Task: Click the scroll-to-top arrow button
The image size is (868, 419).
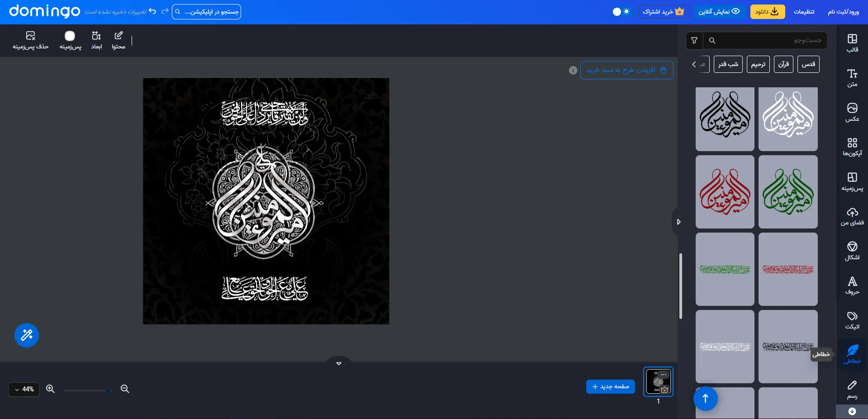Action: pos(705,399)
